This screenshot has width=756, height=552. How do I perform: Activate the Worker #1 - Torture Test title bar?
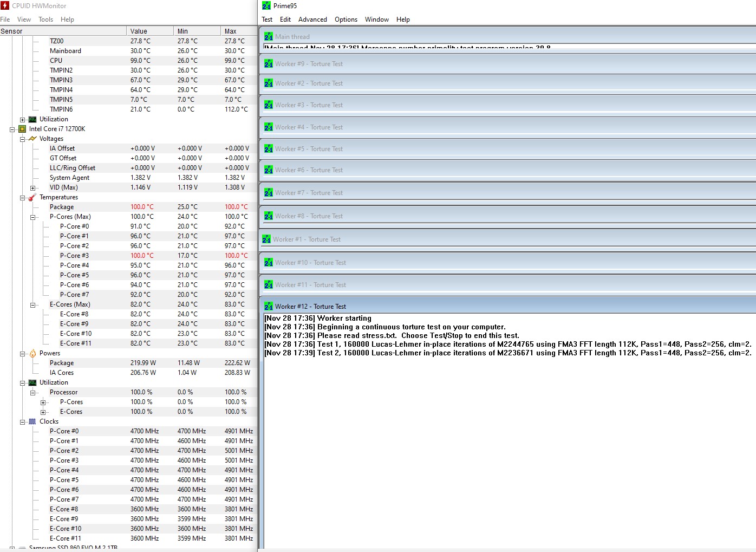(508, 239)
